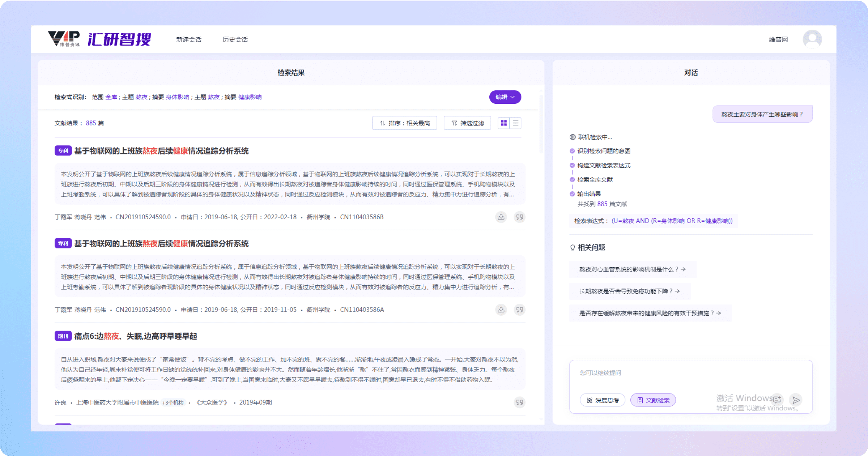The image size is (868, 456).
Task: Switch to grid card view
Action: pyautogui.click(x=503, y=123)
